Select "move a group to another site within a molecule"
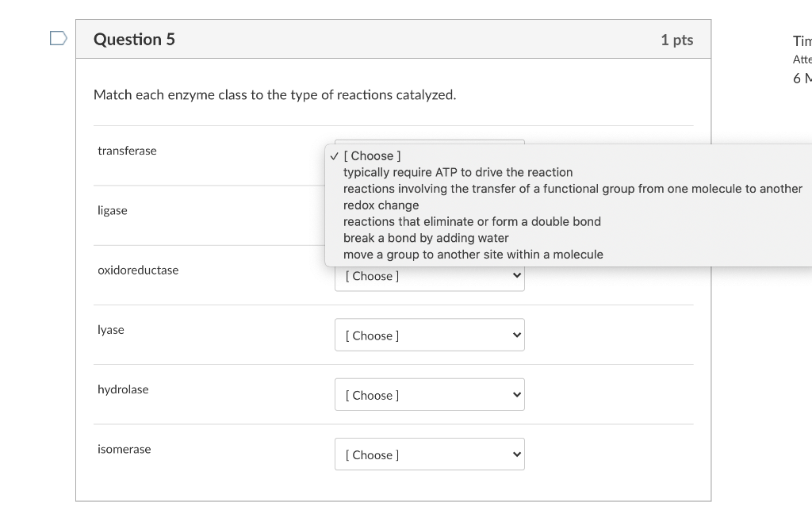The height and width of the screenshot is (506, 812). tap(473, 255)
